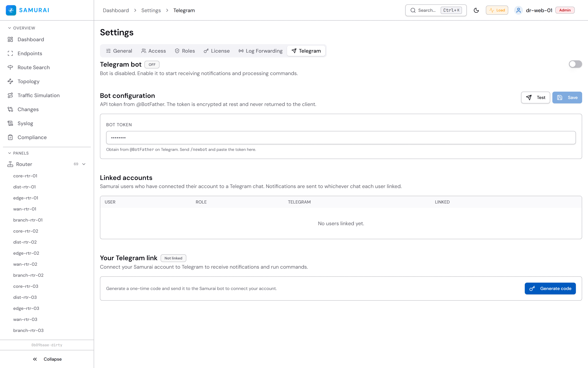This screenshot has height=368, width=588.
Task: Click the search magnifier icon
Action: point(413,10)
